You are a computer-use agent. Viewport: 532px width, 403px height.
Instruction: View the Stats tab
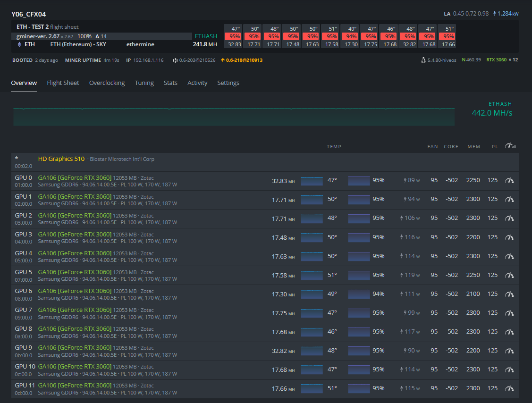170,83
